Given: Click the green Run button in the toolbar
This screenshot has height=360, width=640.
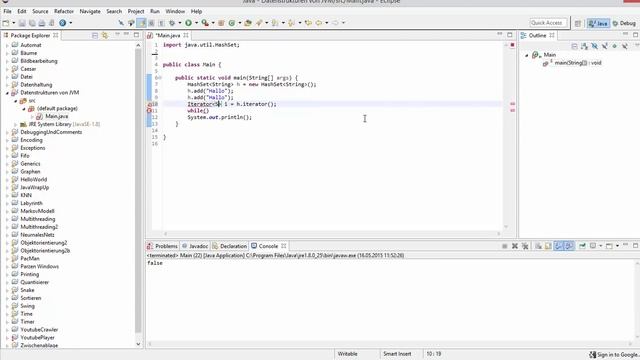Looking at the screenshot, I should (x=188, y=23).
